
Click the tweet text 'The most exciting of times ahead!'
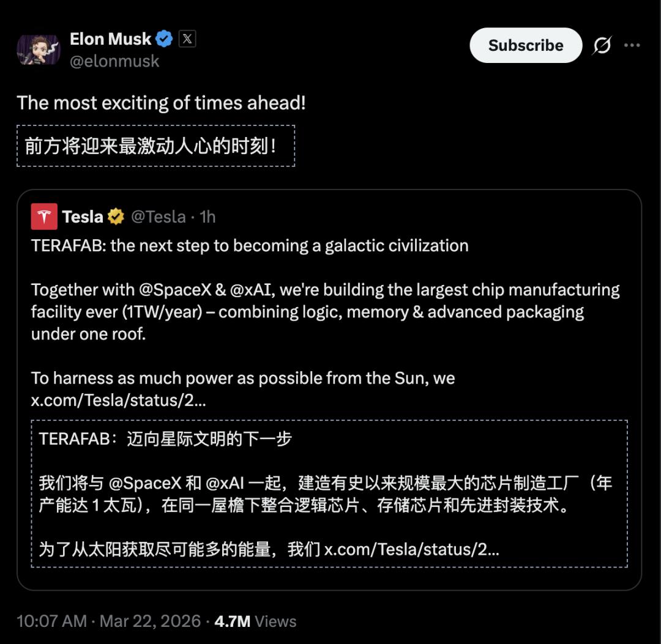(x=160, y=102)
